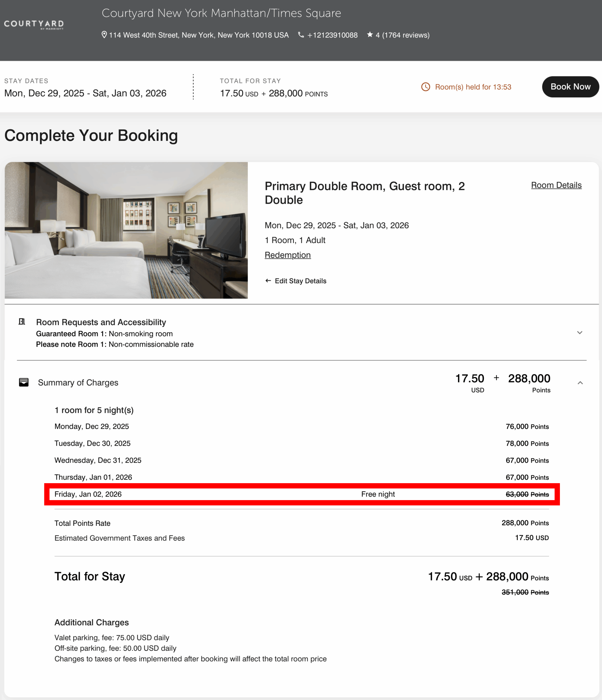The width and height of the screenshot is (602, 700).
Task: Click the door icon for Room Requests
Action: coord(22,321)
